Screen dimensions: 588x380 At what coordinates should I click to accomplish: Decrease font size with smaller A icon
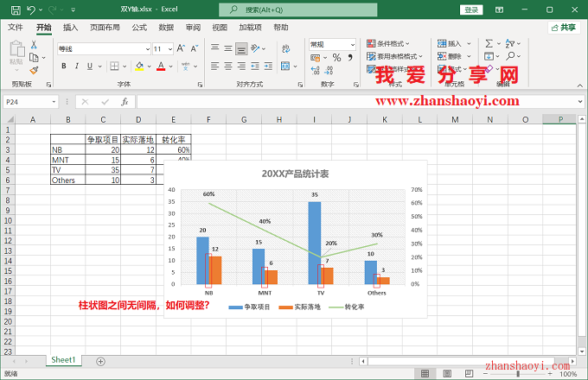coord(195,48)
